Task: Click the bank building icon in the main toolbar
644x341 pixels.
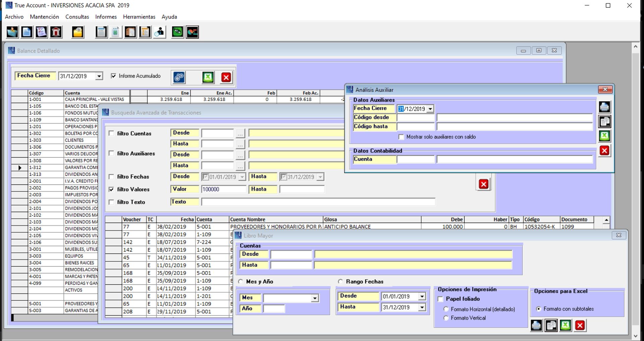Action: (x=56, y=32)
